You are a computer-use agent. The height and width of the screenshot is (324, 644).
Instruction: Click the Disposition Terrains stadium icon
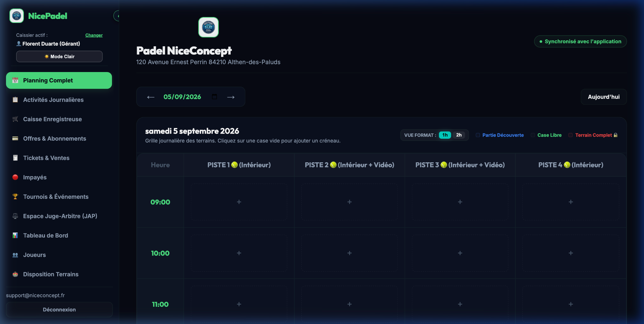[x=15, y=274]
